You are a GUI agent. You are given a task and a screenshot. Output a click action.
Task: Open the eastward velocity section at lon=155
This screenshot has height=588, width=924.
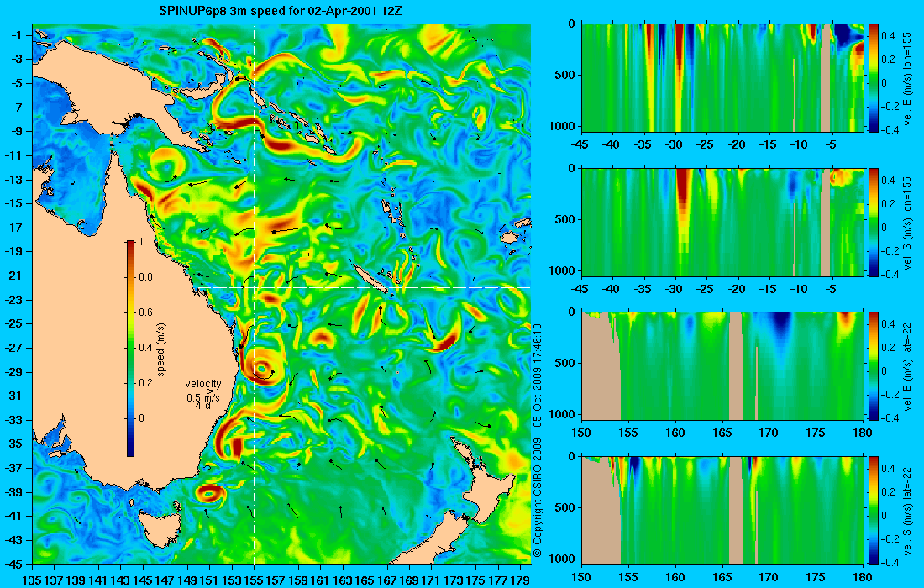pyautogui.click(x=722, y=77)
